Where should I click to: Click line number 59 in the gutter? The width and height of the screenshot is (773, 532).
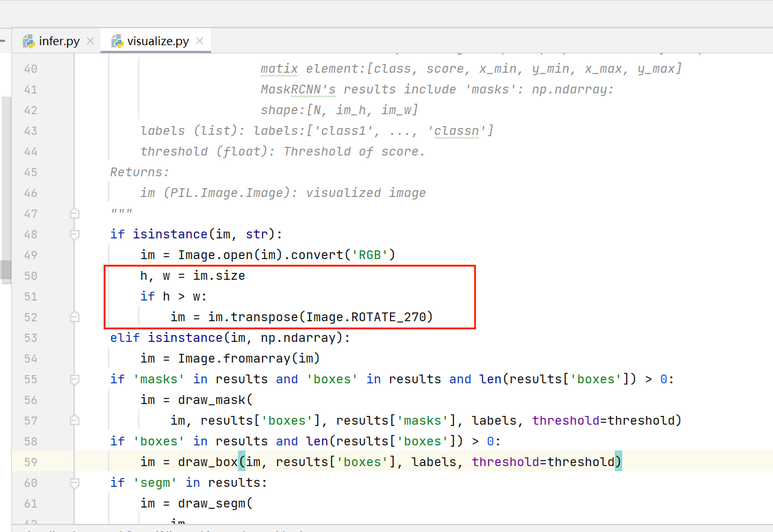point(30,462)
